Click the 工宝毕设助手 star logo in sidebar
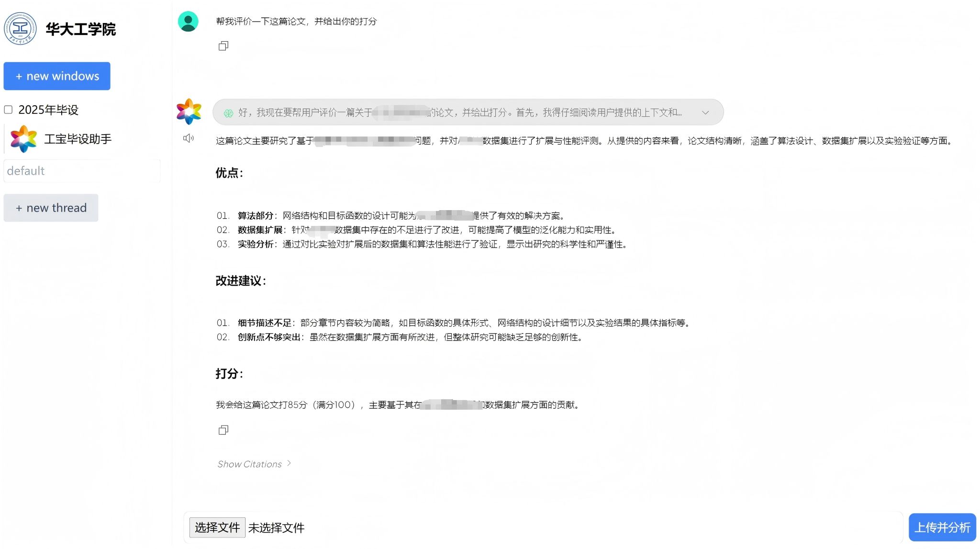The width and height of the screenshot is (980, 549). (x=23, y=138)
